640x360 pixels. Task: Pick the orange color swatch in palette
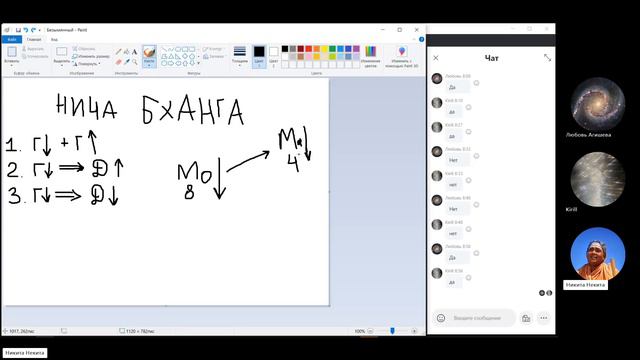[316, 49]
